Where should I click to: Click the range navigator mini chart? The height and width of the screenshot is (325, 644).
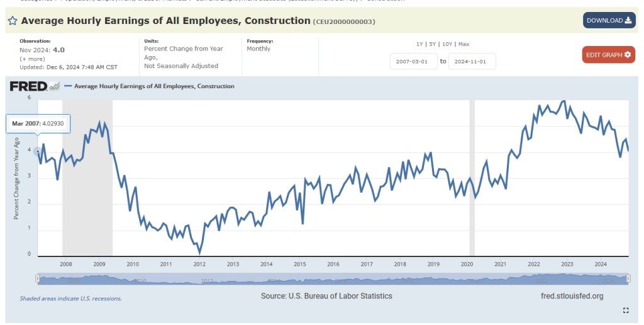(x=333, y=278)
